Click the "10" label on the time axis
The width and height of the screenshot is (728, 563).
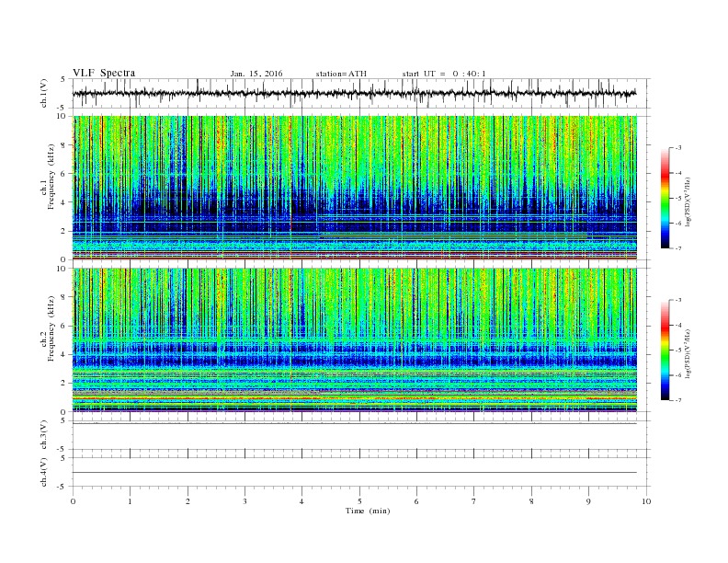[646, 501]
